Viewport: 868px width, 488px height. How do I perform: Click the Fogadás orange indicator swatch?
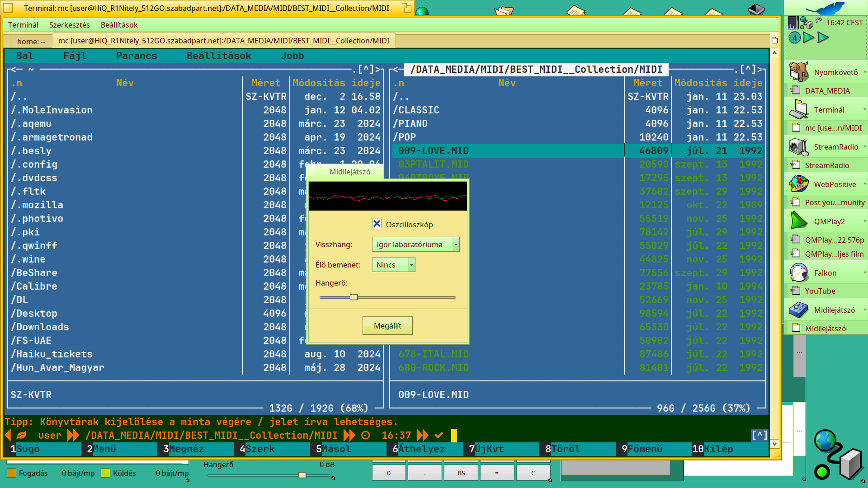tap(12, 473)
